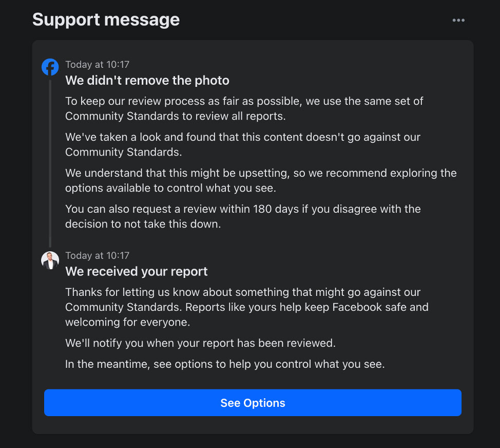Viewport: 500px width, 448px height.
Task: Click "options available to control what you see" text
Action: [x=170, y=188]
